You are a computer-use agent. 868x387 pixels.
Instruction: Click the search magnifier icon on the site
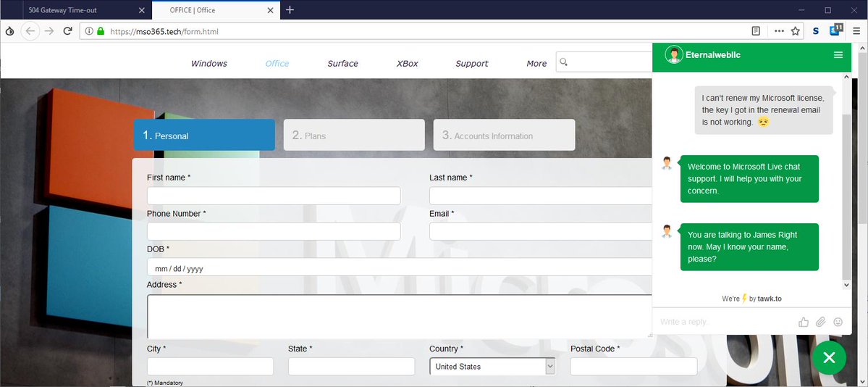point(563,62)
